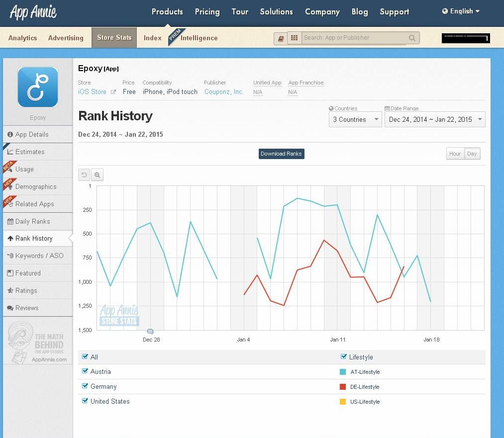Open Usage in sidebar
The image size is (504, 438).
coord(38,169)
